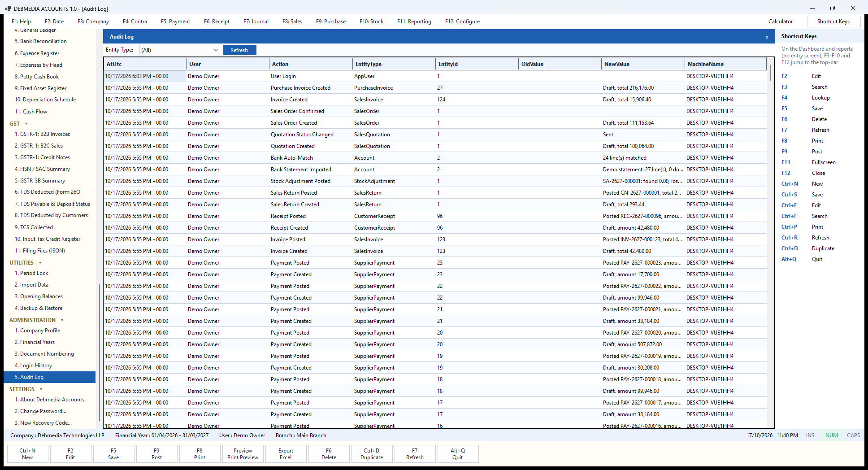The width and height of the screenshot is (868, 470).
Task: Open About Debmedia Accounts in sidebar
Action: click(50, 400)
